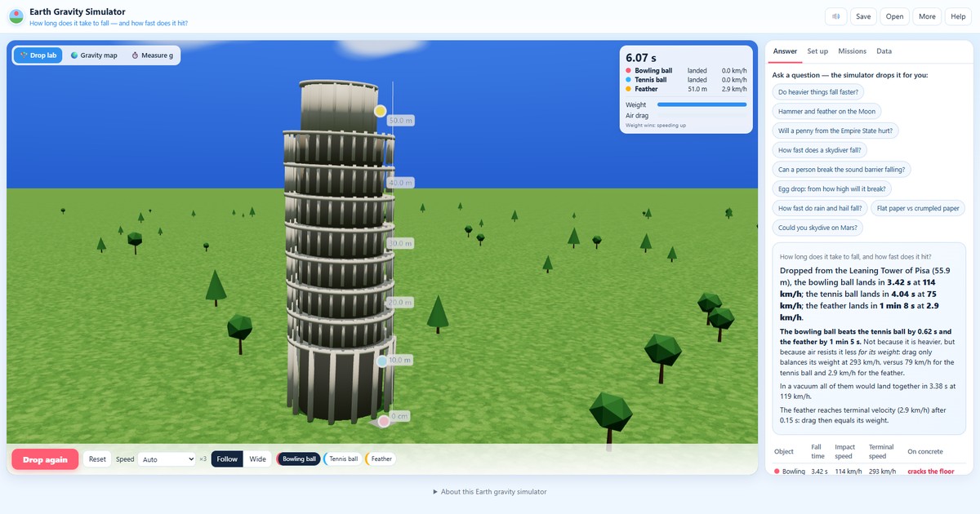The image size is (980, 514).
Task: Click the pink bowling ball marker at tower base
Action: click(384, 422)
